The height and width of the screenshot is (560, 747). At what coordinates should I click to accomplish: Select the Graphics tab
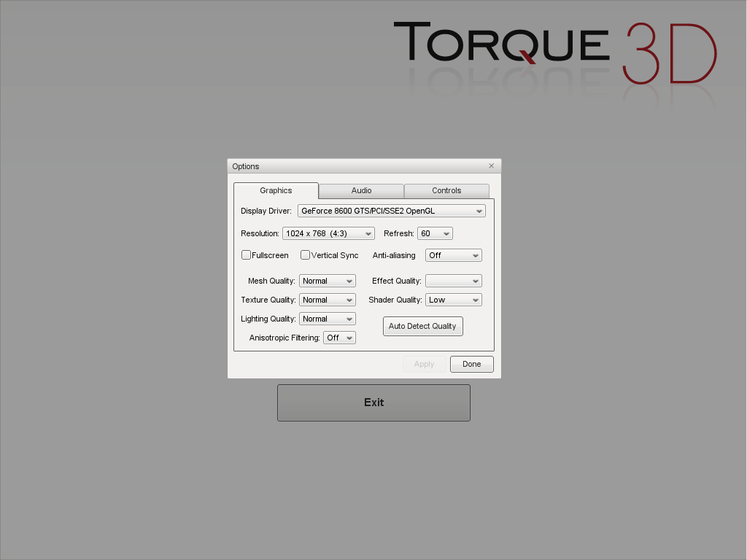(x=276, y=191)
